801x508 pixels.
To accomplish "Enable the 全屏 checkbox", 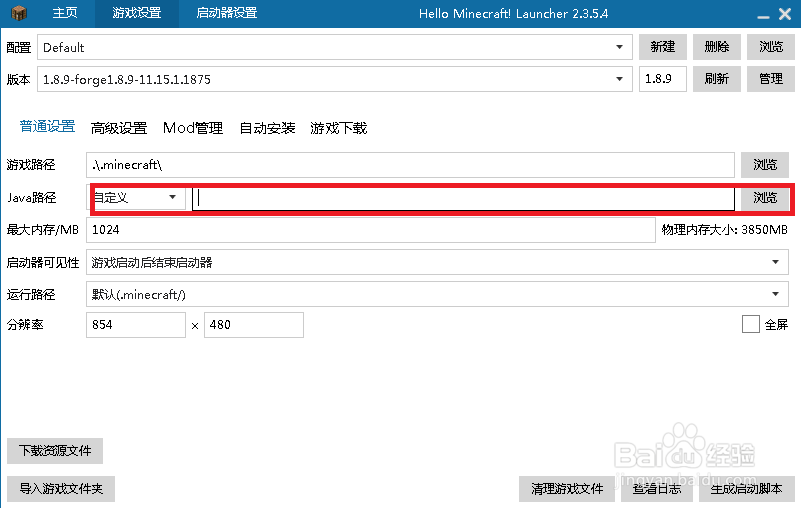I will tap(750, 324).
